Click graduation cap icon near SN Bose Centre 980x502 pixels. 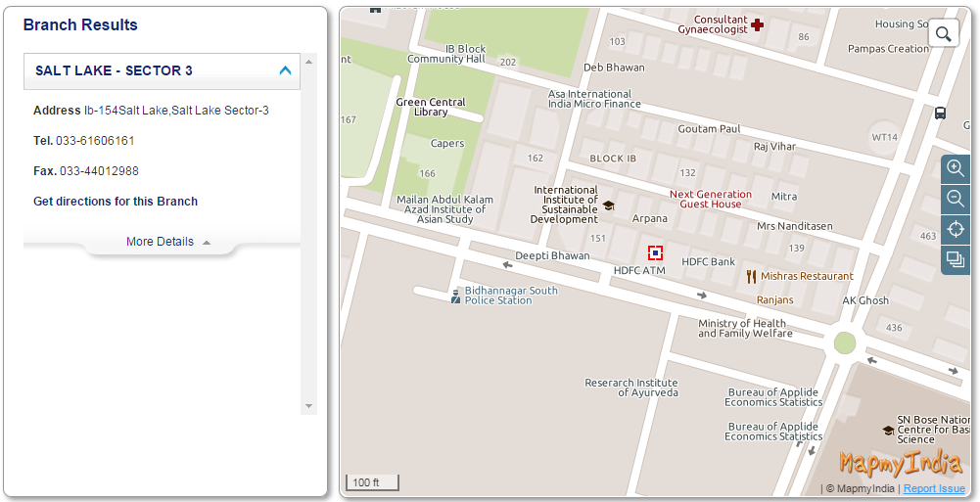888,431
